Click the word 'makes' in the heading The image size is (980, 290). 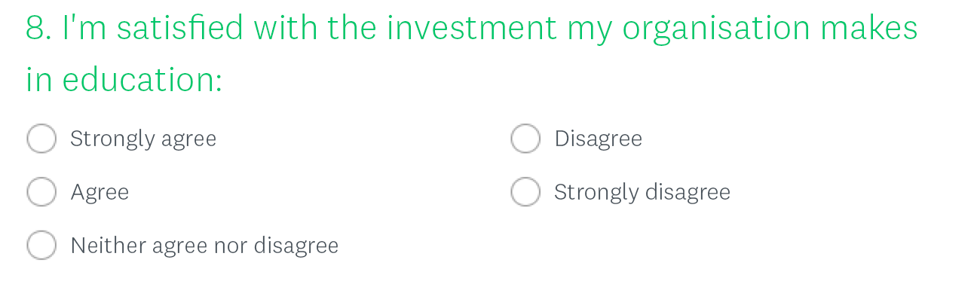[x=869, y=29]
